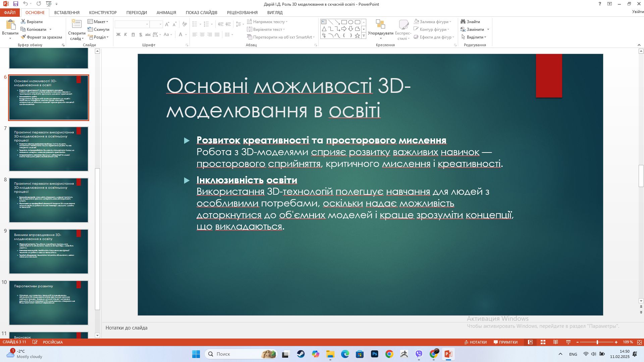Image resolution: width=644 pixels, height=362 pixels.
Task: Open the ФАЙЛ tab
Action: [x=10, y=13]
